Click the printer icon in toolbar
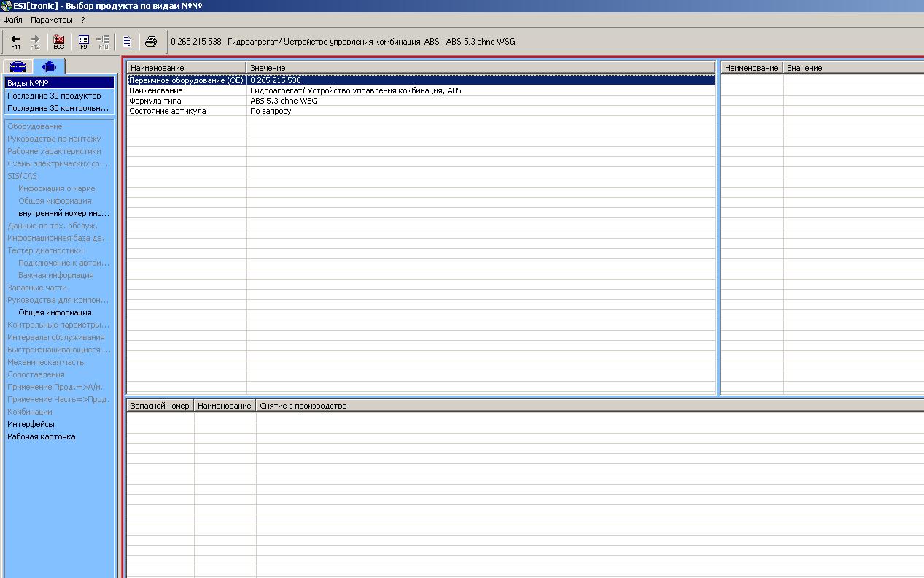This screenshot has width=924, height=578. 150,42
